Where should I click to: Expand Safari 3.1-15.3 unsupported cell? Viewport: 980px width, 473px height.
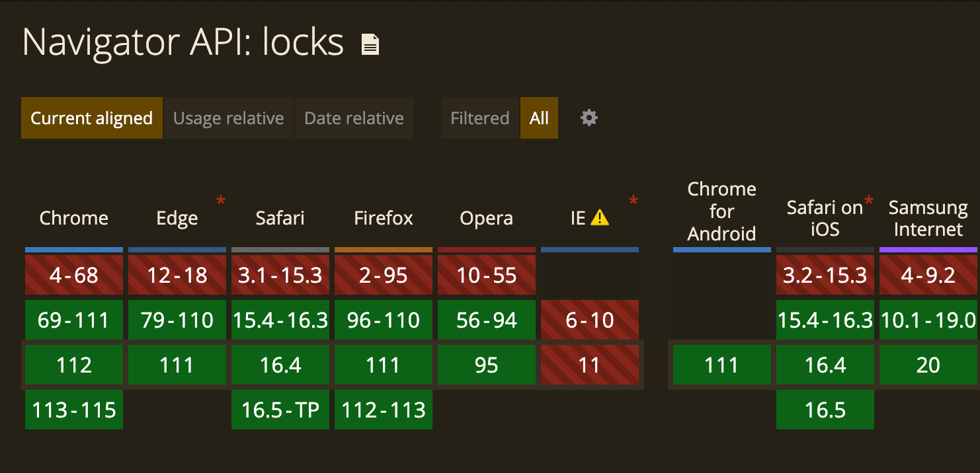(x=280, y=275)
